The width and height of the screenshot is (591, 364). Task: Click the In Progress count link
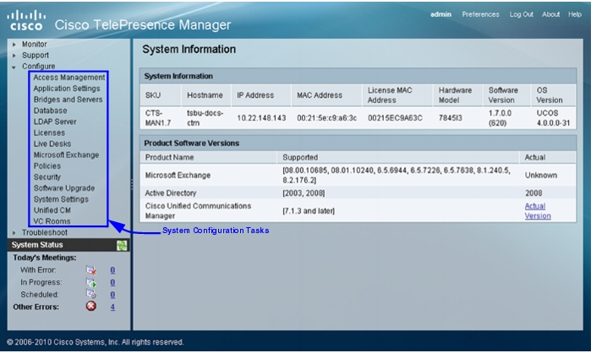click(x=112, y=282)
